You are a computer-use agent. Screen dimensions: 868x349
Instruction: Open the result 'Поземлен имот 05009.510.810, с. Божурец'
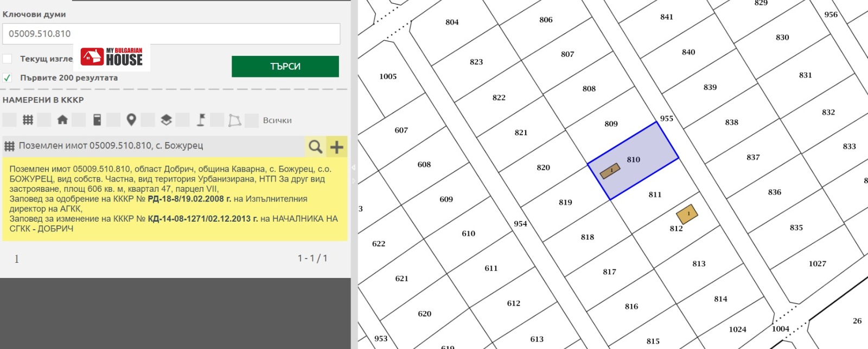point(111,146)
